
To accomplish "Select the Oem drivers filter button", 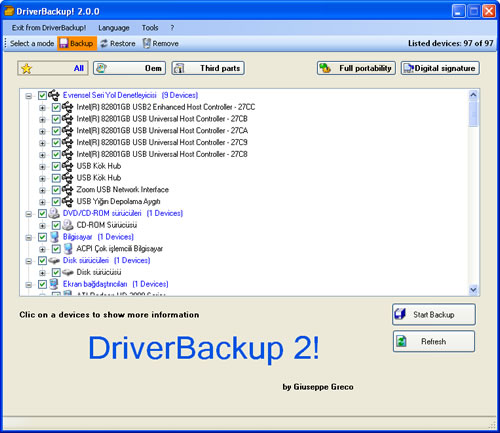I will pos(129,68).
